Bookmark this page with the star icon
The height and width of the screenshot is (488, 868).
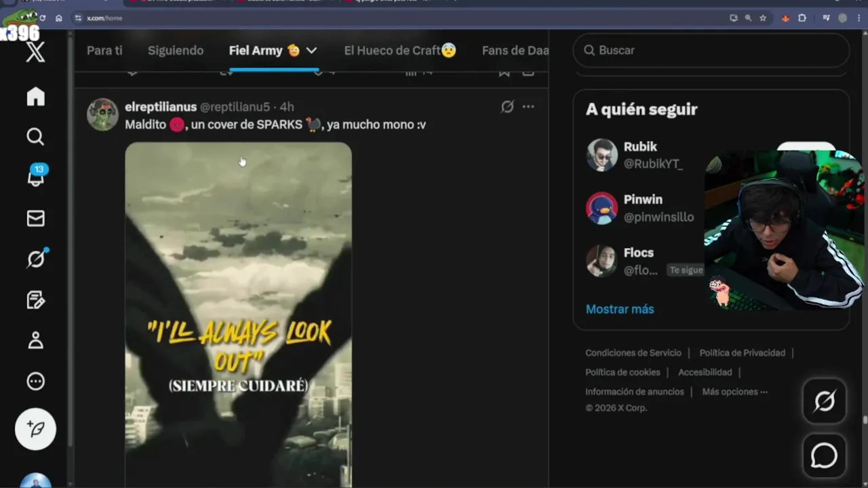click(763, 18)
